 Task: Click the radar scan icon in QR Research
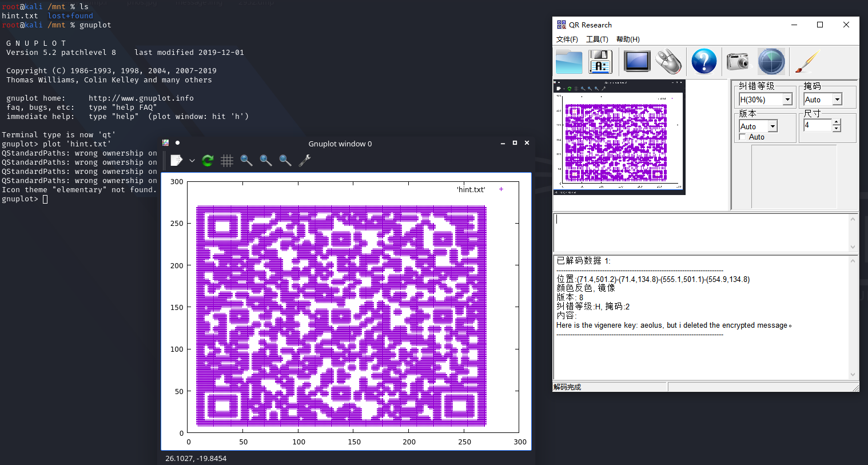pyautogui.click(x=771, y=61)
